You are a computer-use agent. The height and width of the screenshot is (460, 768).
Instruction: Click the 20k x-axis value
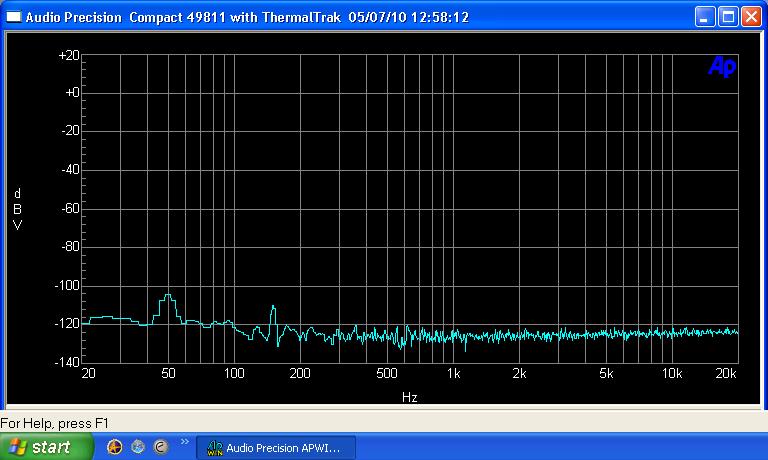click(726, 374)
